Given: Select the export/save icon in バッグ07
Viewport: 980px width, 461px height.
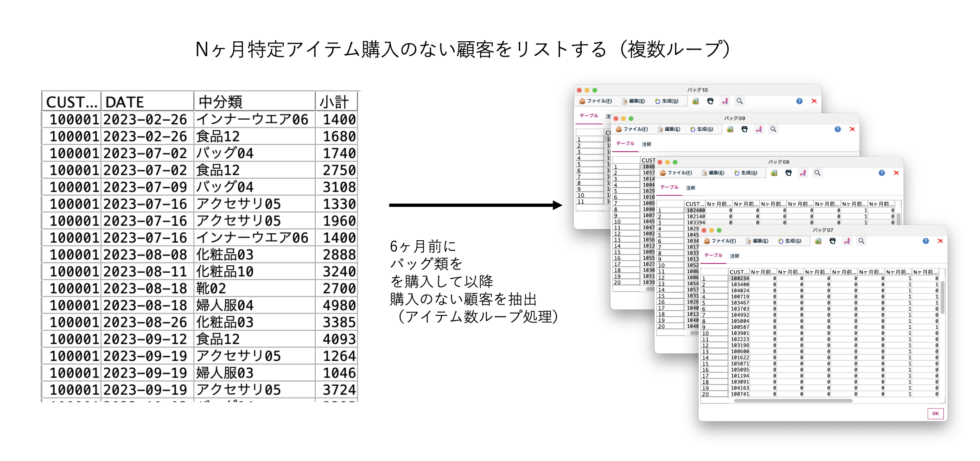Looking at the screenshot, I should 819,241.
